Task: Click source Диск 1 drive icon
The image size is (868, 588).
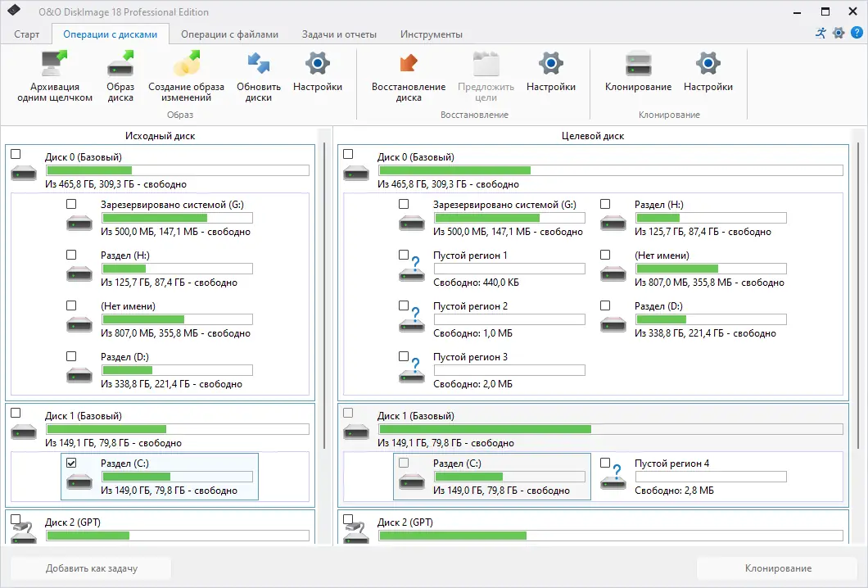Action: [23, 432]
